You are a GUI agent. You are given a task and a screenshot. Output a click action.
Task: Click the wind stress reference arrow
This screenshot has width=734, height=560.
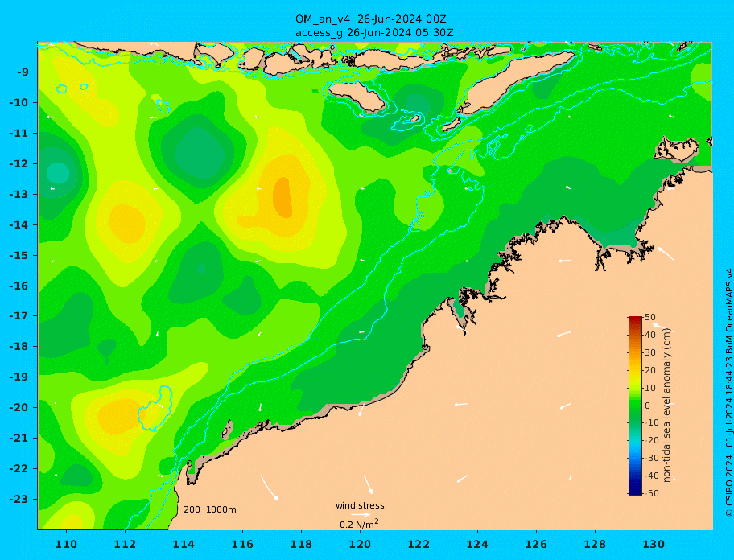361,515
